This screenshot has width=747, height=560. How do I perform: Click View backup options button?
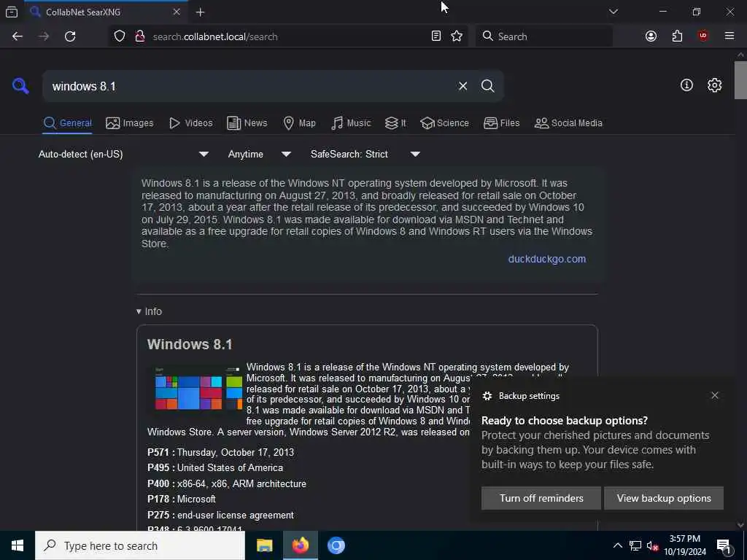664,498
